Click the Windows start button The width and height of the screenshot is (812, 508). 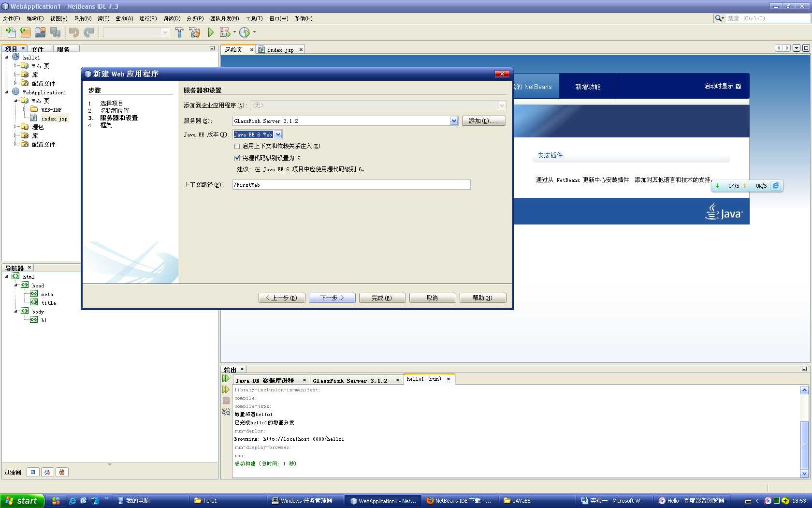pos(22,501)
